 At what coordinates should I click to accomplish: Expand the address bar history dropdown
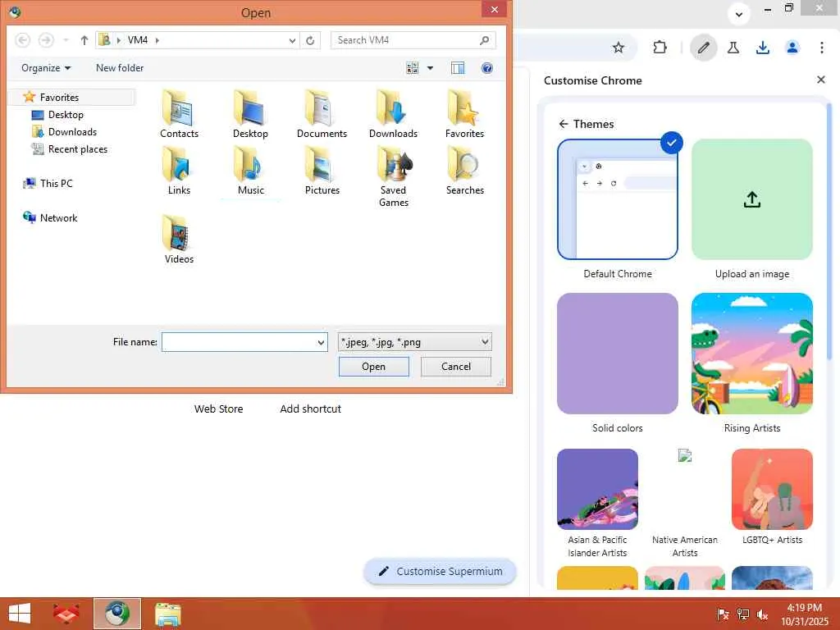pos(292,40)
